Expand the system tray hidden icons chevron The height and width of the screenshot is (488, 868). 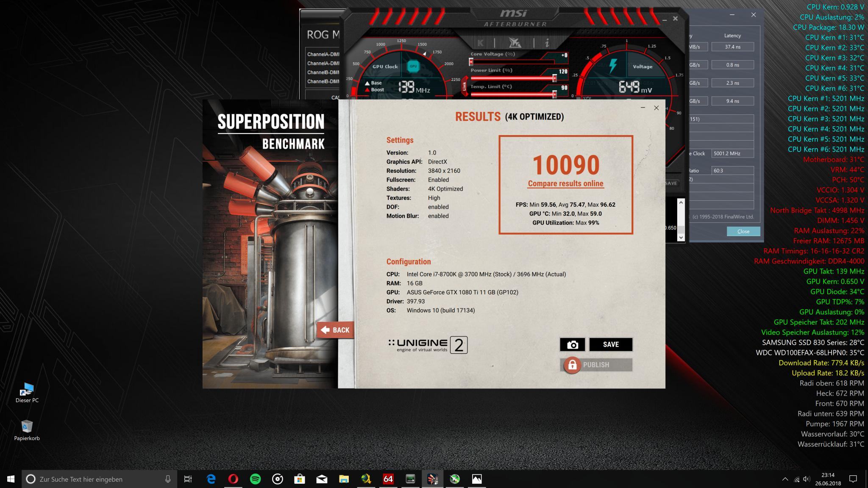785,479
